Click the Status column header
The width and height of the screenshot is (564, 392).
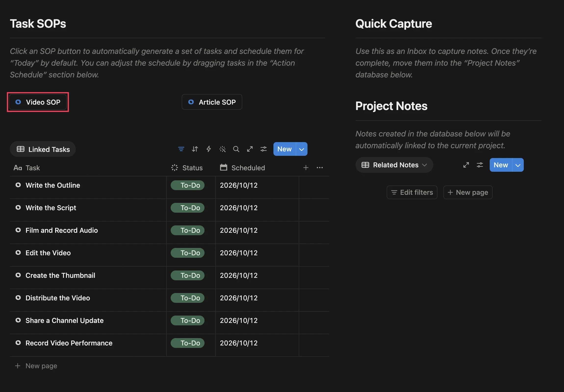click(x=191, y=168)
